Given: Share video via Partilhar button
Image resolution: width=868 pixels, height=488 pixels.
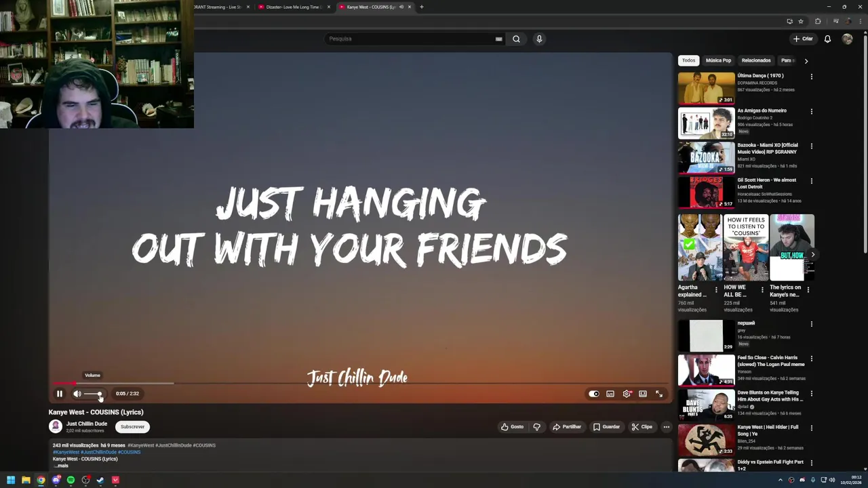Looking at the screenshot, I should (x=567, y=427).
